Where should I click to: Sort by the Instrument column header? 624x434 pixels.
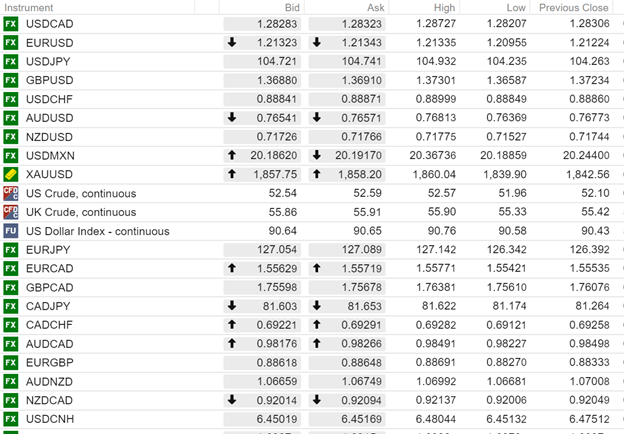(29, 7)
